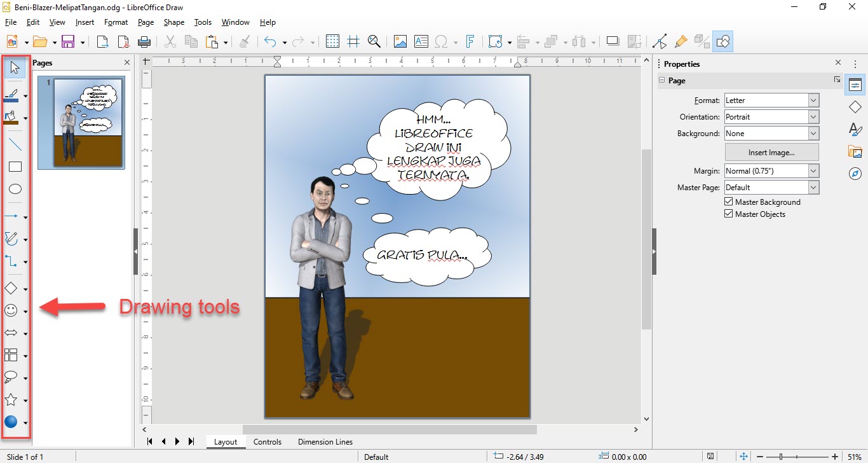
Task: Select the Connectors tool
Action: click(11, 261)
